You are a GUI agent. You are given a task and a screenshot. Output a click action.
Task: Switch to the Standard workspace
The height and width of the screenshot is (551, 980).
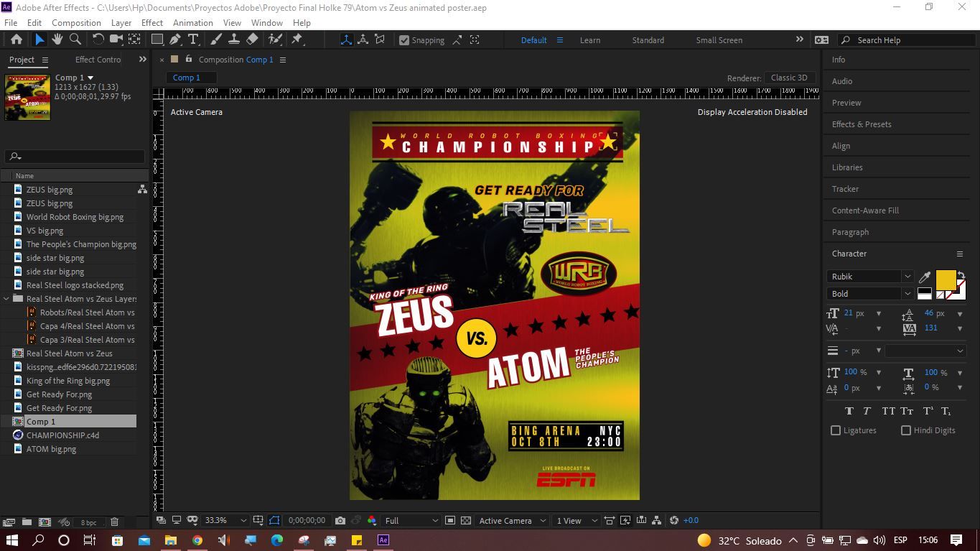[648, 40]
